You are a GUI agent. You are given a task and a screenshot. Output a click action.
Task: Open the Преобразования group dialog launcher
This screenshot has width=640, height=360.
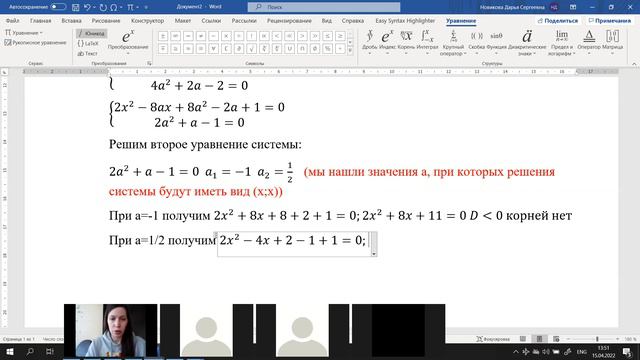[149, 63]
